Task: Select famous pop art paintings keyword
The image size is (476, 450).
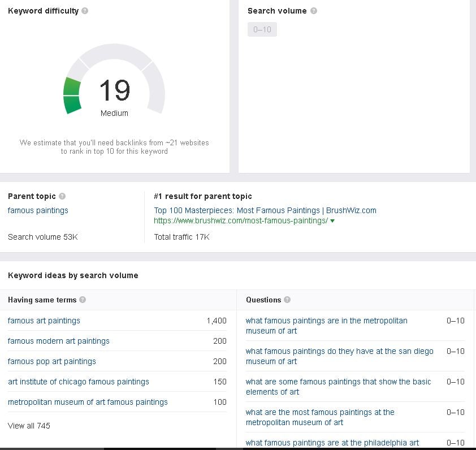Action: tap(52, 361)
